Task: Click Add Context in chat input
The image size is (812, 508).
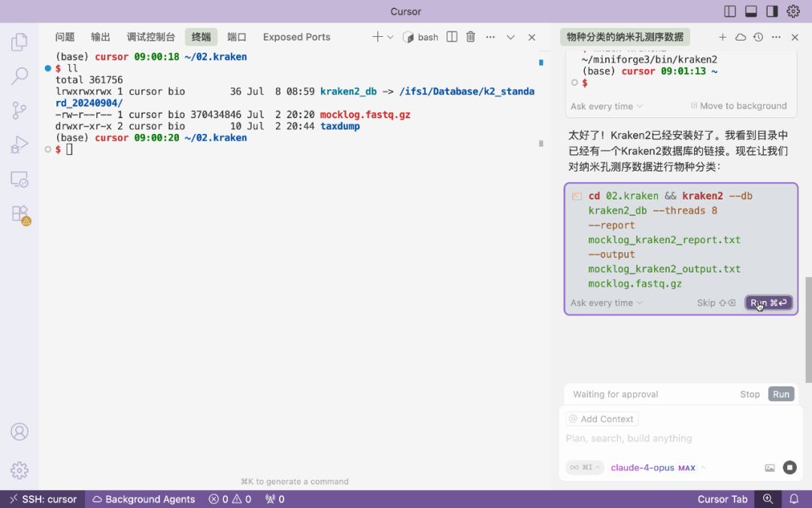Action: (601, 419)
